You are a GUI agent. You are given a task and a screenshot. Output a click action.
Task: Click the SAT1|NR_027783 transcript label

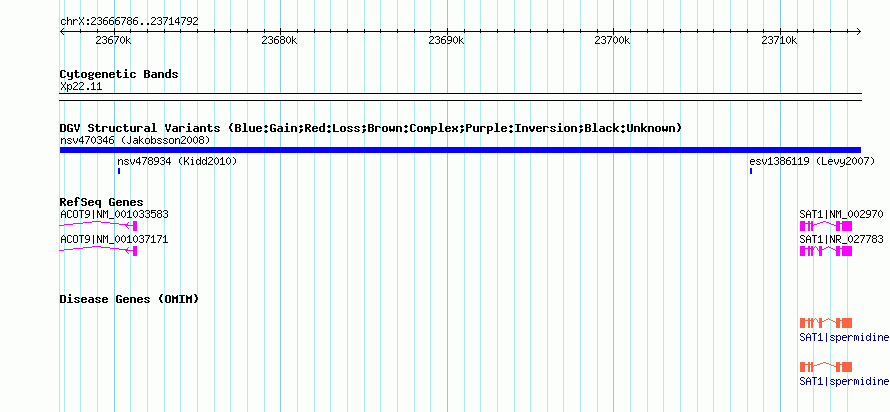click(841, 239)
